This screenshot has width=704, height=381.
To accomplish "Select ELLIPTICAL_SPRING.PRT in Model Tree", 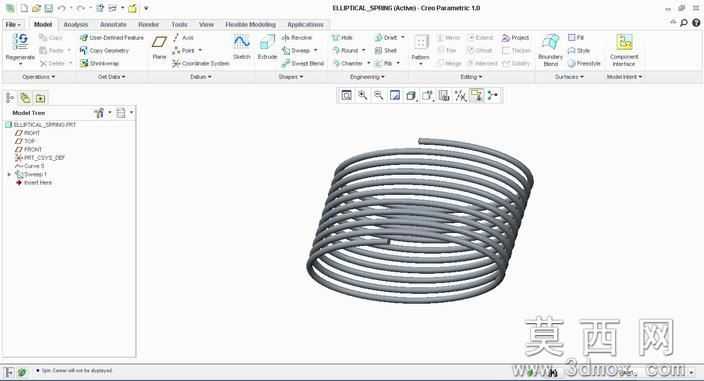I will point(41,125).
